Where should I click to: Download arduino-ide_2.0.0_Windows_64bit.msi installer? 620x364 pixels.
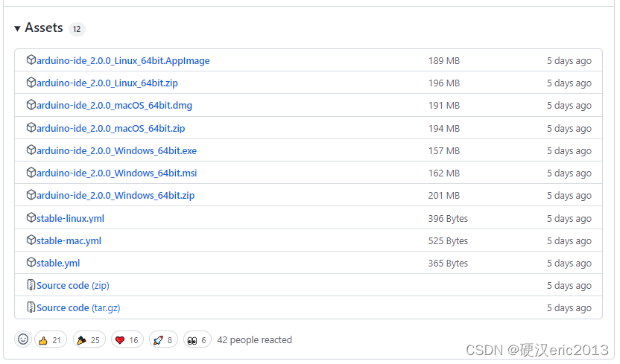click(117, 173)
